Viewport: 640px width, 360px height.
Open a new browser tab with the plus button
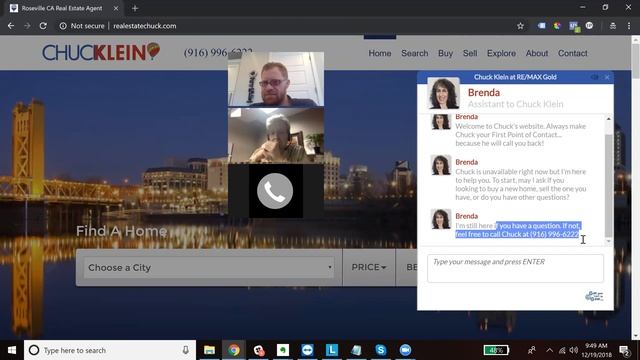(x=135, y=8)
